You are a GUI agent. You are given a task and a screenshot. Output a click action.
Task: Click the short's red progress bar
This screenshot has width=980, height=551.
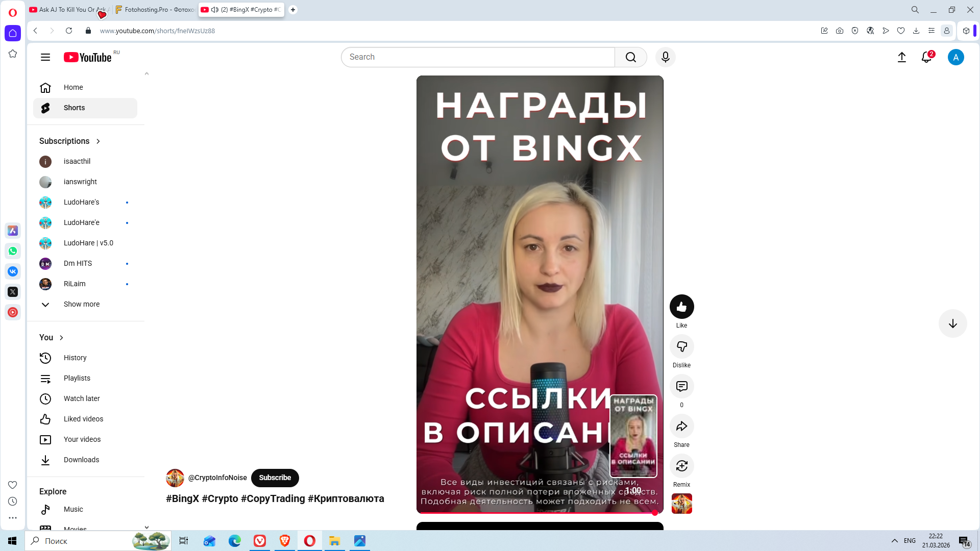[x=536, y=513]
